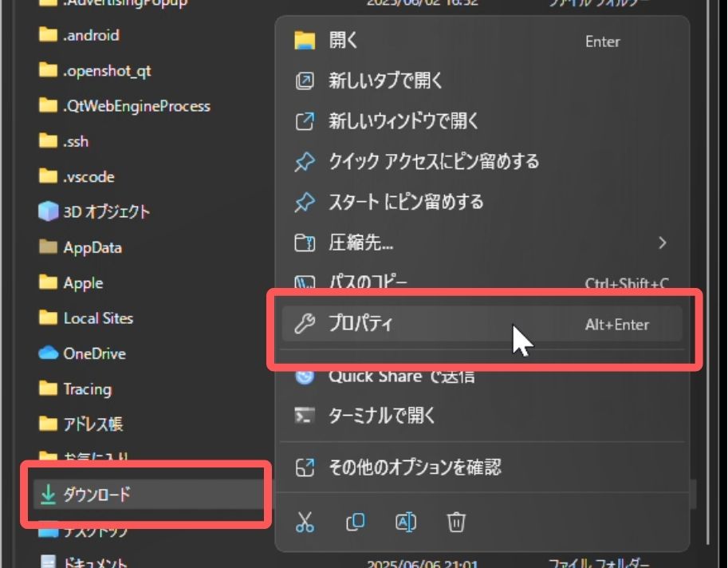Viewport: 728px width, 568px height.
Task: Select スタート にピン留めする
Action: (482, 202)
